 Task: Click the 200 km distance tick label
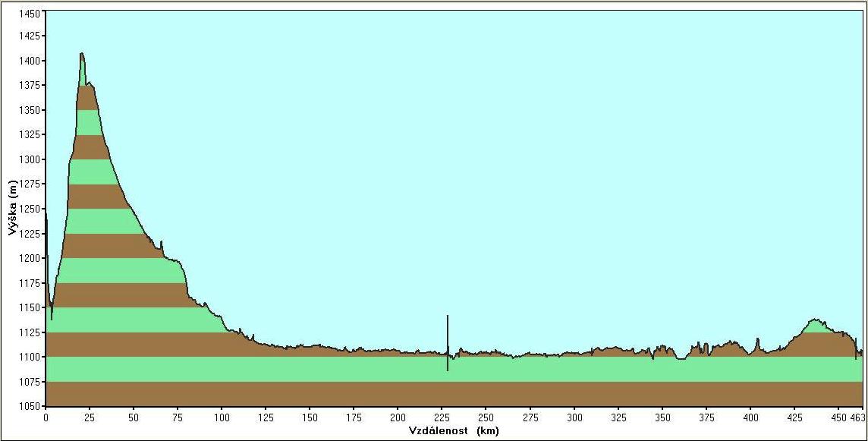[x=398, y=417]
